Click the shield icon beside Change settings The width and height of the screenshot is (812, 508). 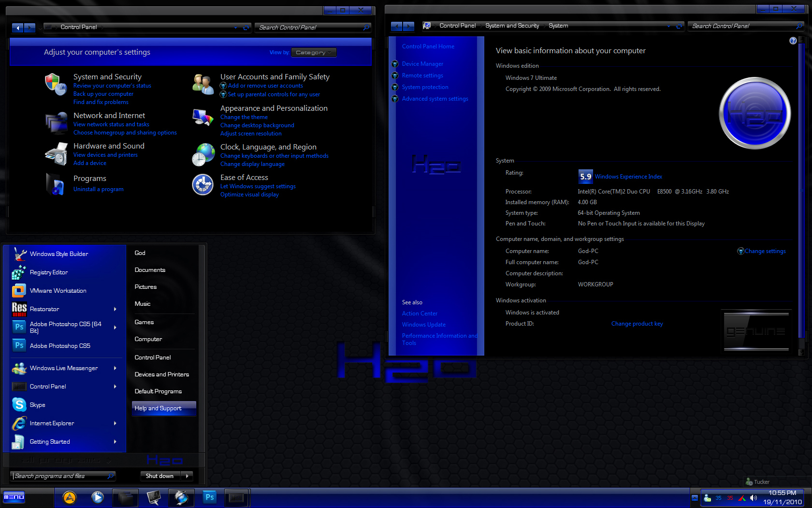tap(740, 251)
